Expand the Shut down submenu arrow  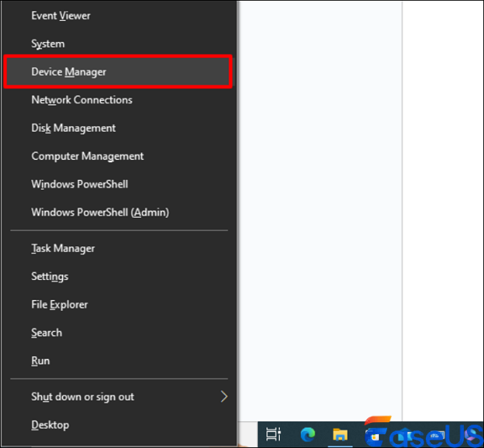coord(224,397)
